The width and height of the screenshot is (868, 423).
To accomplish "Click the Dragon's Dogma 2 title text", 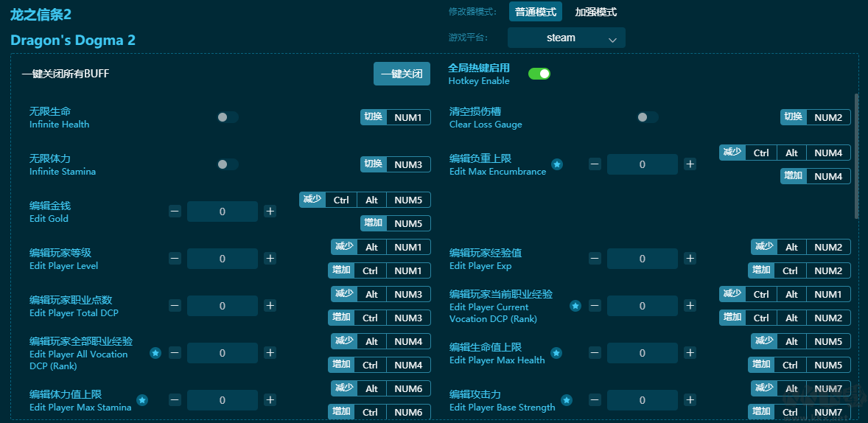I will click(x=73, y=40).
